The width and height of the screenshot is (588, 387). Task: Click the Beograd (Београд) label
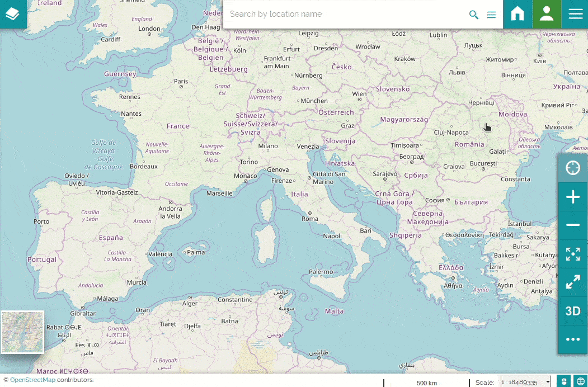[411, 157]
